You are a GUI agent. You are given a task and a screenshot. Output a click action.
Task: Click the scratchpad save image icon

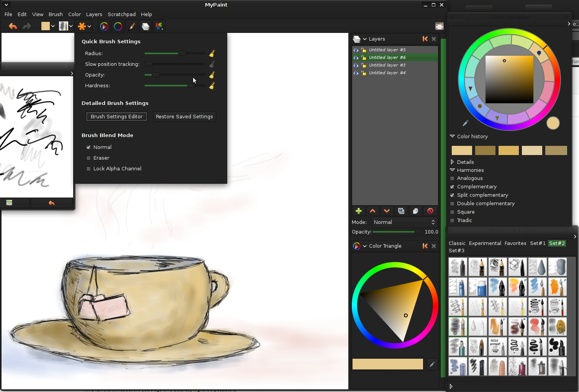(x=9, y=203)
